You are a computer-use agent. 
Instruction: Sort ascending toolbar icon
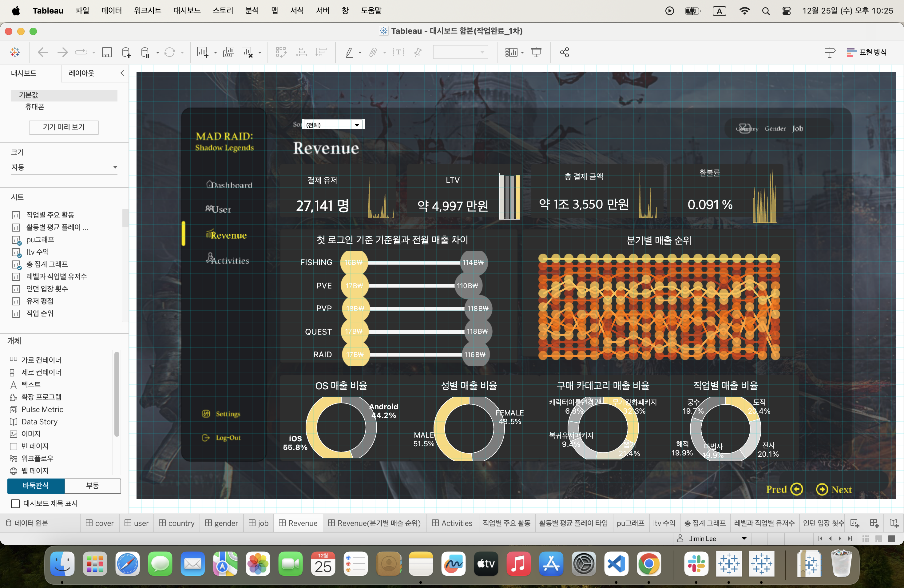tap(301, 52)
